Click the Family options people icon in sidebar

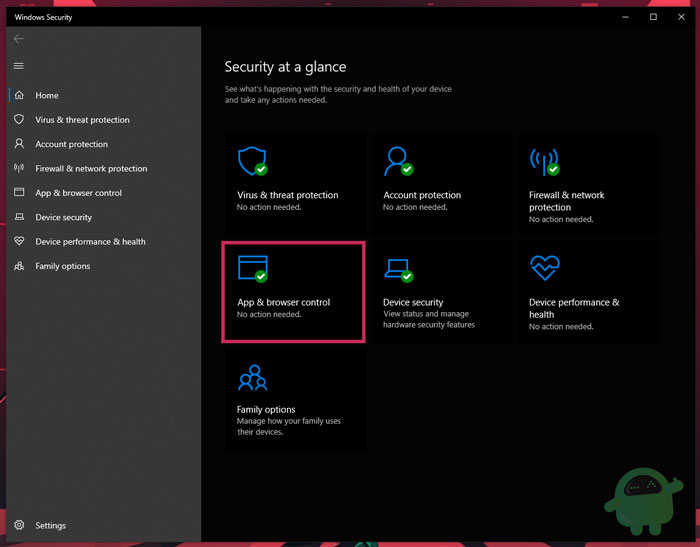(19, 266)
